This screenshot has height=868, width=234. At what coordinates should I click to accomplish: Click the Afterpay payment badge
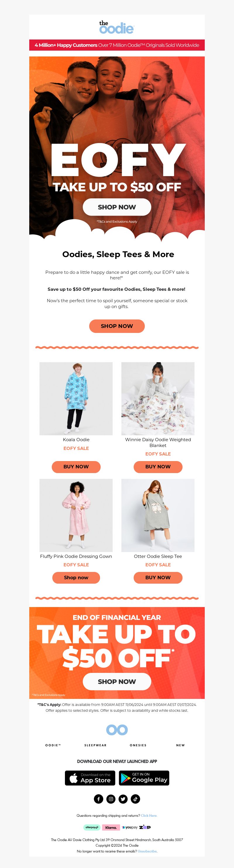[x=92, y=827]
